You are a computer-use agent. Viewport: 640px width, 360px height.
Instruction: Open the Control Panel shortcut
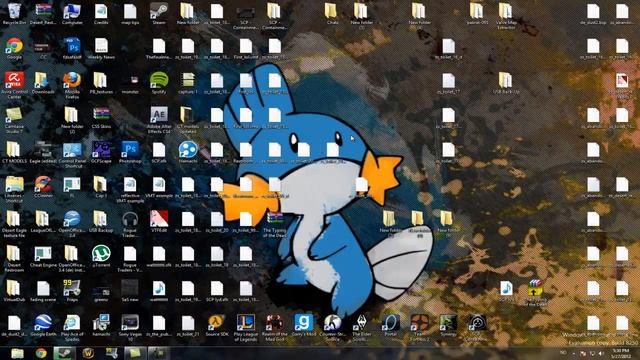[x=72, y=154]
